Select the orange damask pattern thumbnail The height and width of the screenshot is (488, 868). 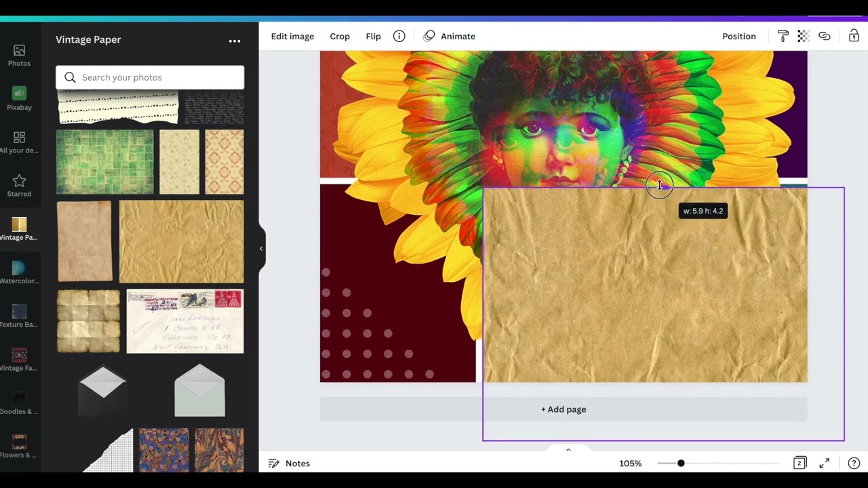(224, 162)
